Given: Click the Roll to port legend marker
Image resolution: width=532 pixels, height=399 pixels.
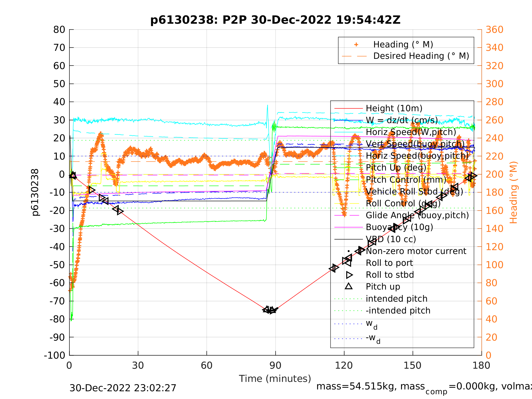Looking at the screenshot, I should [348, 263].
